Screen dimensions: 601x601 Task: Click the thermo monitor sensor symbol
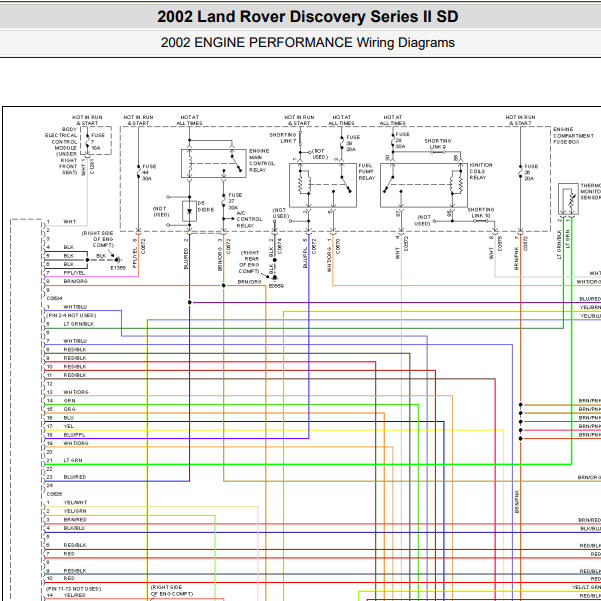pos(568,199)
